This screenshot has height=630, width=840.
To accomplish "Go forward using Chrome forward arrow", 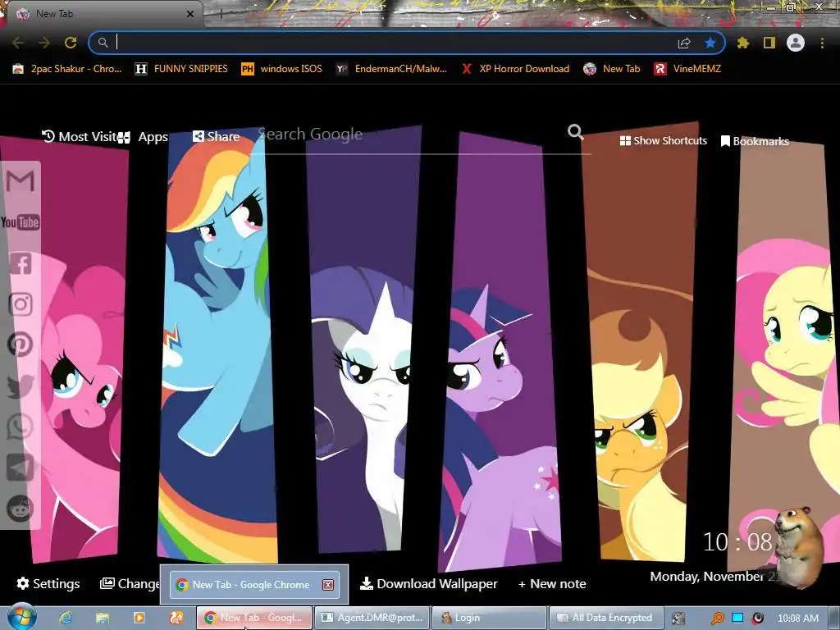I will point(44,43).
